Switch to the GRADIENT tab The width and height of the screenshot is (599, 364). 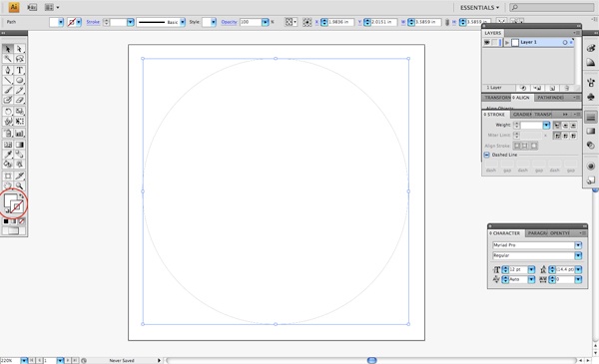(522, 115)
